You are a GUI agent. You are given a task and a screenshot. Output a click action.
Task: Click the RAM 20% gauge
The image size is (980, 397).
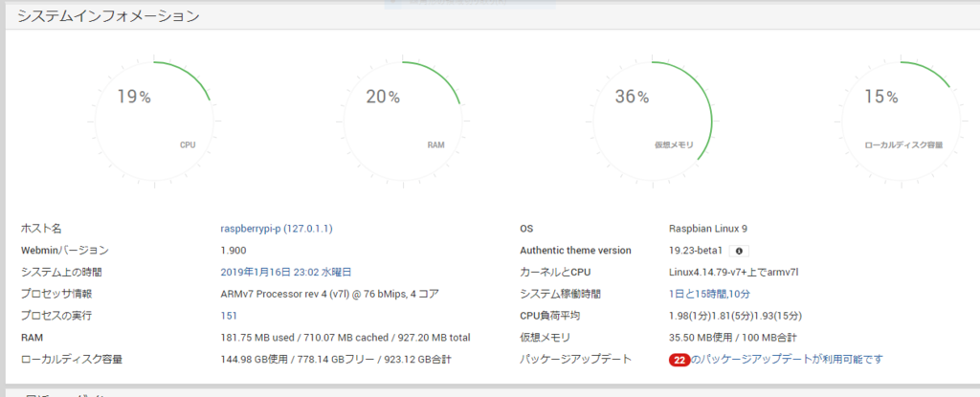click(404, 122)
